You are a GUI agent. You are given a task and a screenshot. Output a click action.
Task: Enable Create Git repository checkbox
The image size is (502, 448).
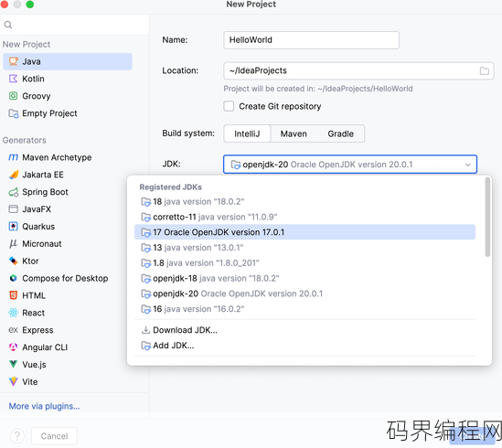(229, 106)
